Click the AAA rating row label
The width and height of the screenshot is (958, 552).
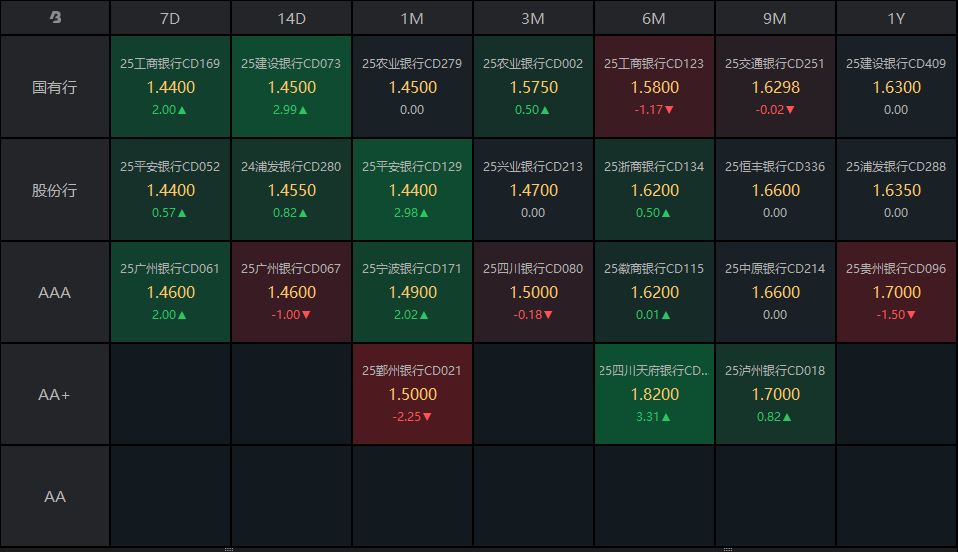click(55, 293)
